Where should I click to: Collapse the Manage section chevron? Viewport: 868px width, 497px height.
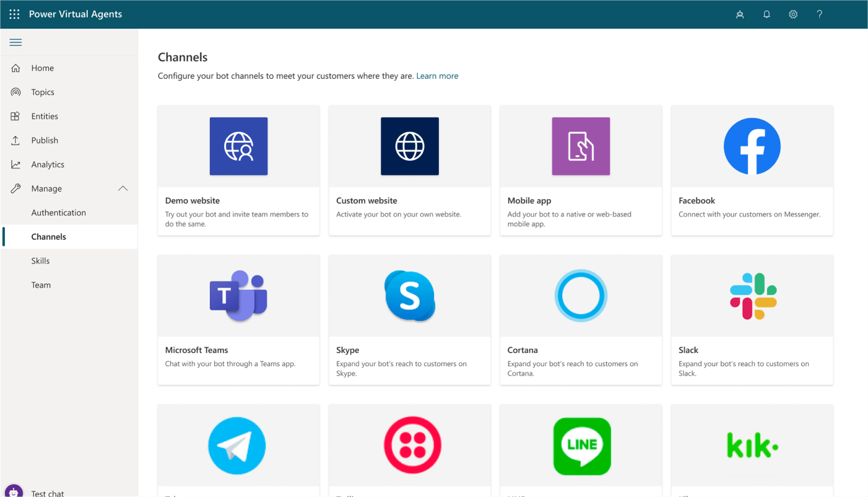pos(123,188)
